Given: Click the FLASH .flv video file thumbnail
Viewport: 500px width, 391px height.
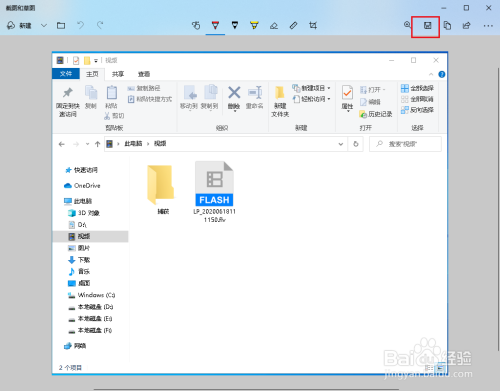Looking at the screenshot, I should point(214,184).
